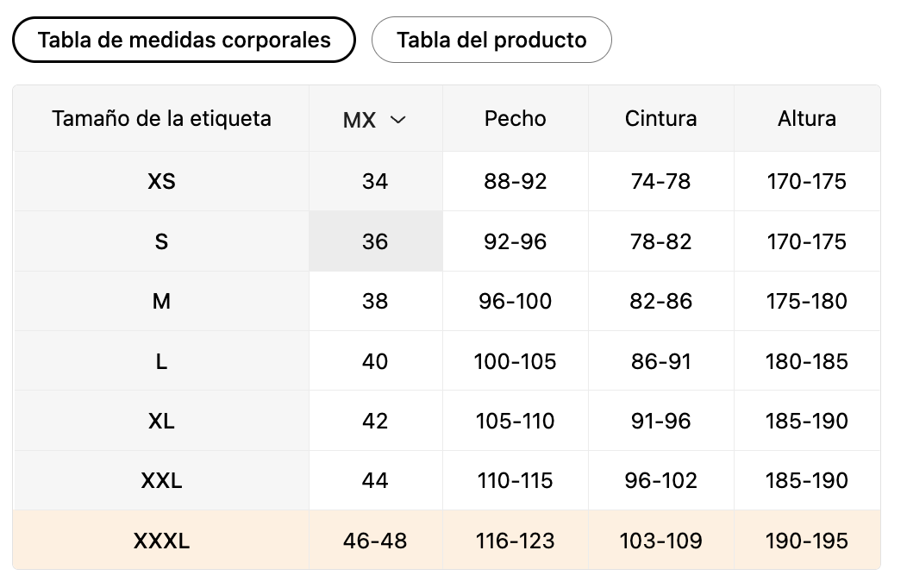Select the Tabla de medidas corporales tab
The width and height of the screenshot is (907, 588).
(x=184, y=40)
